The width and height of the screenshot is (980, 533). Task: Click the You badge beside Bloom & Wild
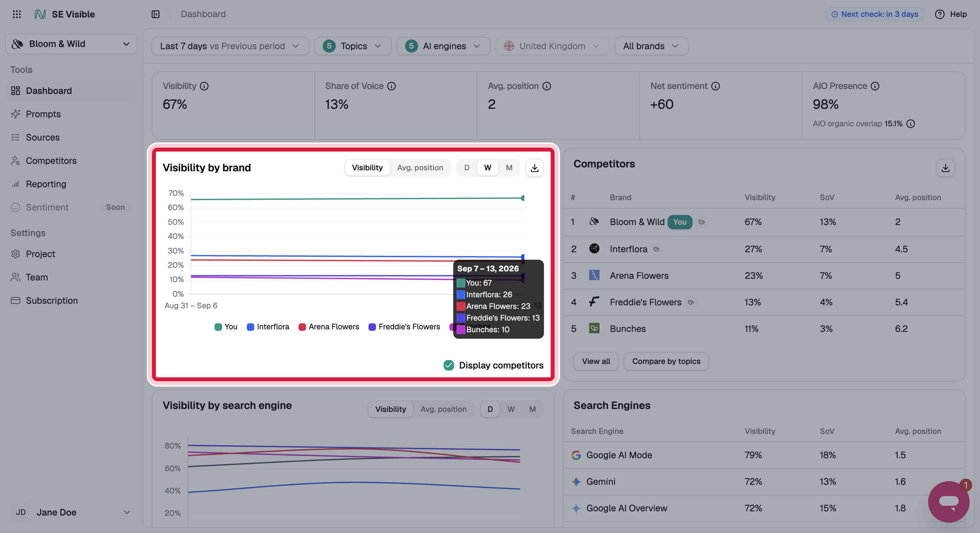[x=680, y=222]
